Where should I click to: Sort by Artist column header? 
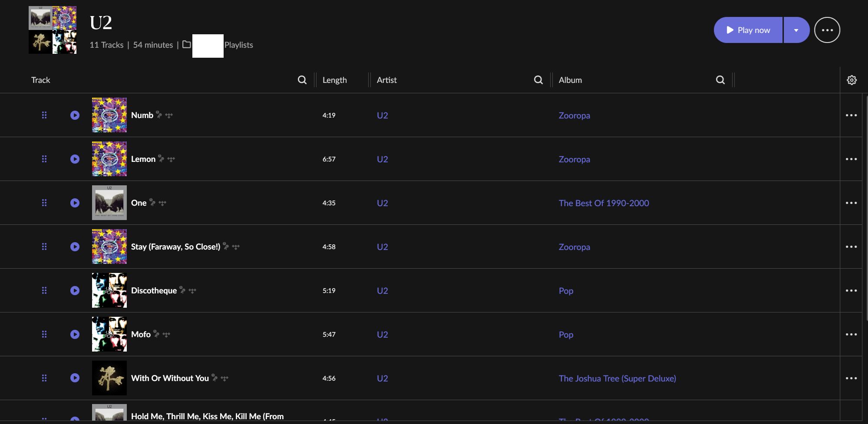point(387,80)
